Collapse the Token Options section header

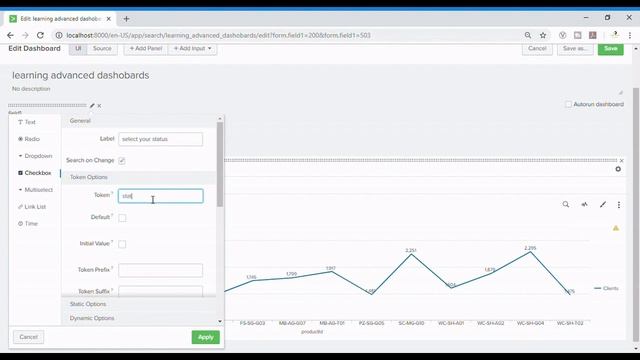[139, 177]
